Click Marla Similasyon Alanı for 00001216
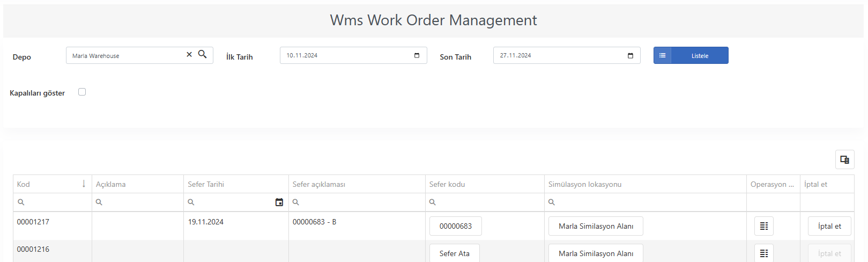The image size is (868, 262). point(596,253)
